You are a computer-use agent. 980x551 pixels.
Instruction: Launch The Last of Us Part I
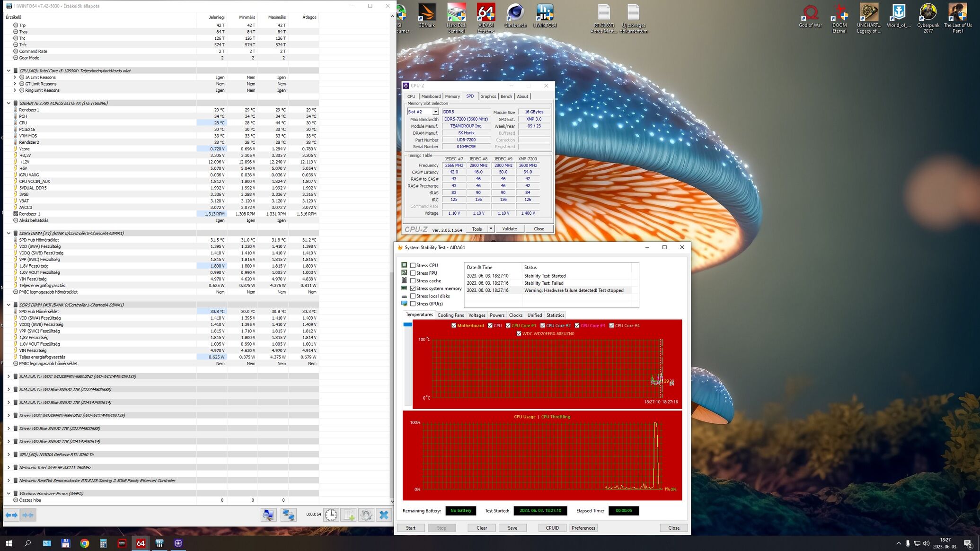[957, 18]
